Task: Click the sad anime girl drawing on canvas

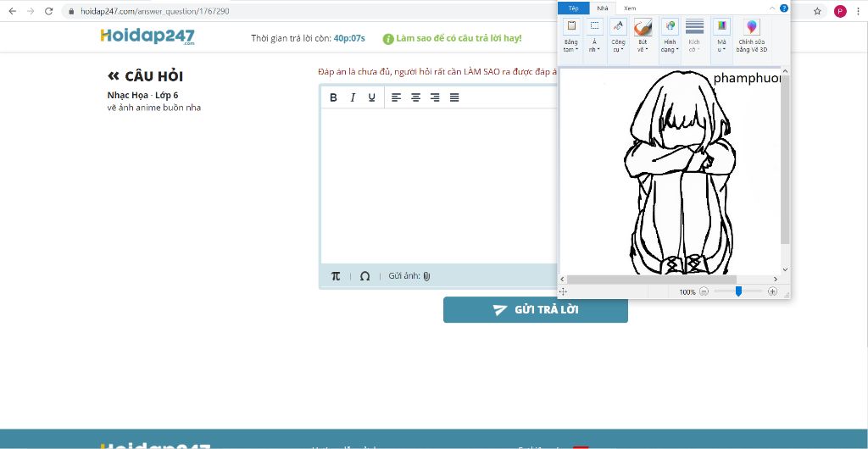Action: click(680, 173)
